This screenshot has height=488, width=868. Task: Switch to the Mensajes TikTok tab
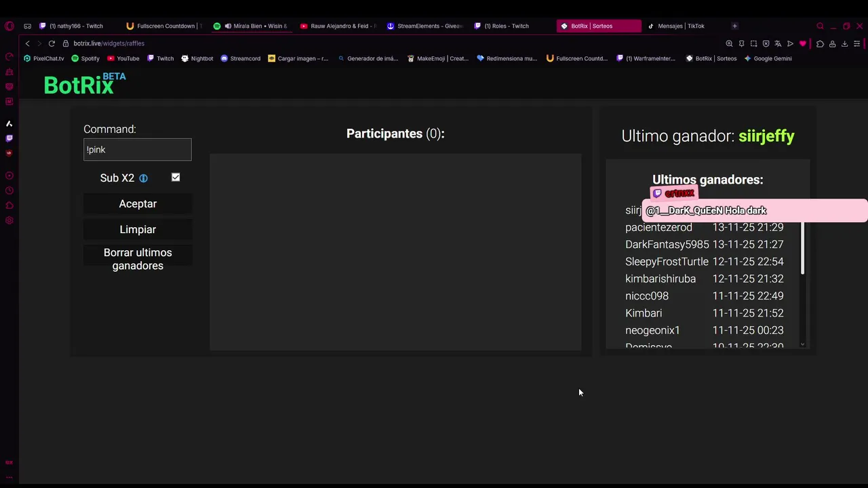pyautogui.click(x=684, y=26)
